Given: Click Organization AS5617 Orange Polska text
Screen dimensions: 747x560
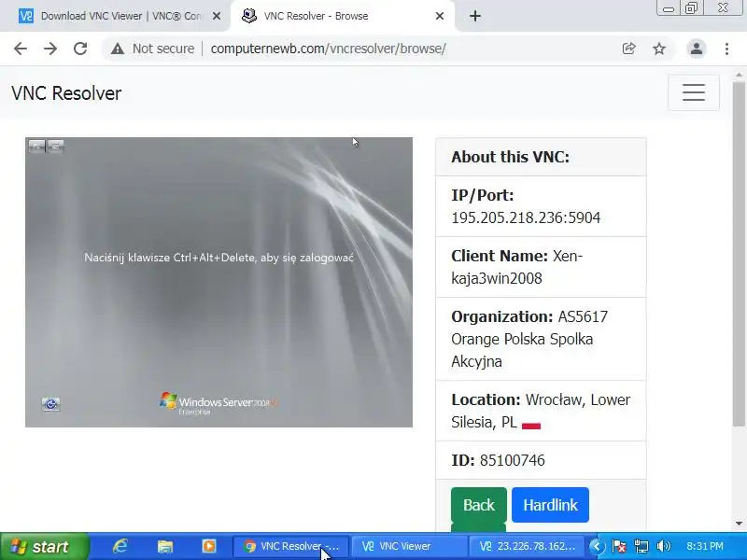Looking at the screenshot, I should (x=529, y=339).
